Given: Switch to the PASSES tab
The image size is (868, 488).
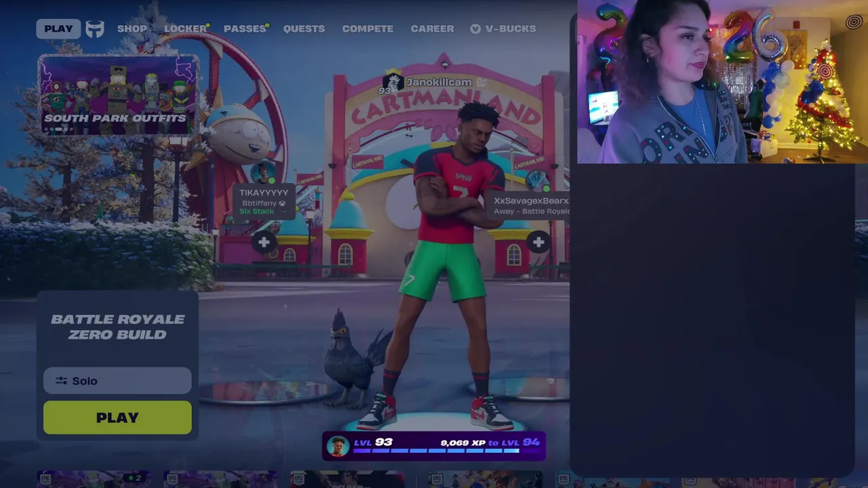Looking at the screenshot, I should tap(245, 28).
